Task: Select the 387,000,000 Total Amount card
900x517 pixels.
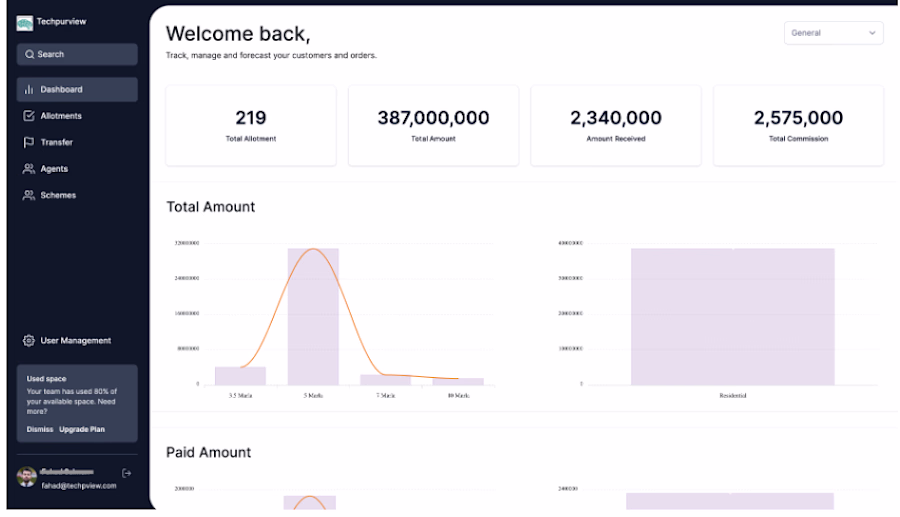Action: point(433,126)
